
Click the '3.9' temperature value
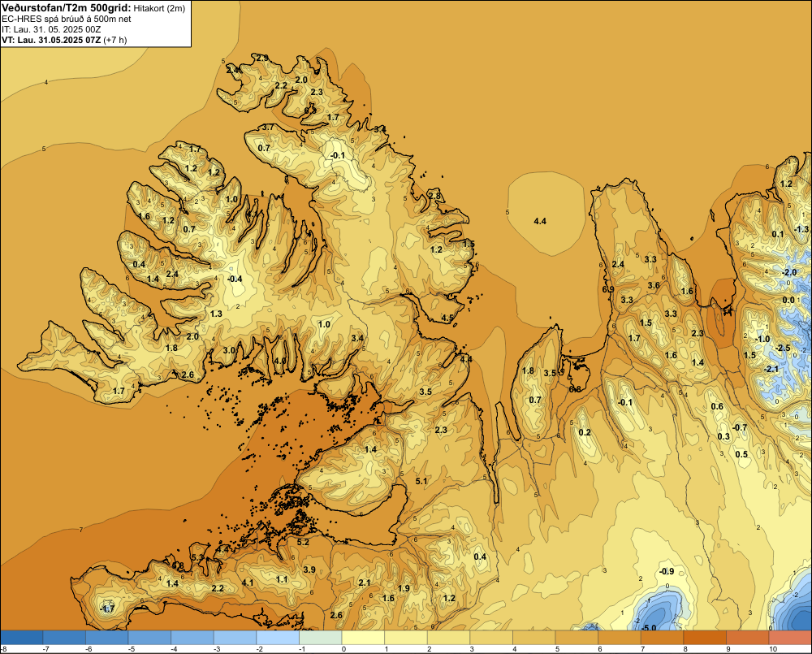[x=309, y=570]
